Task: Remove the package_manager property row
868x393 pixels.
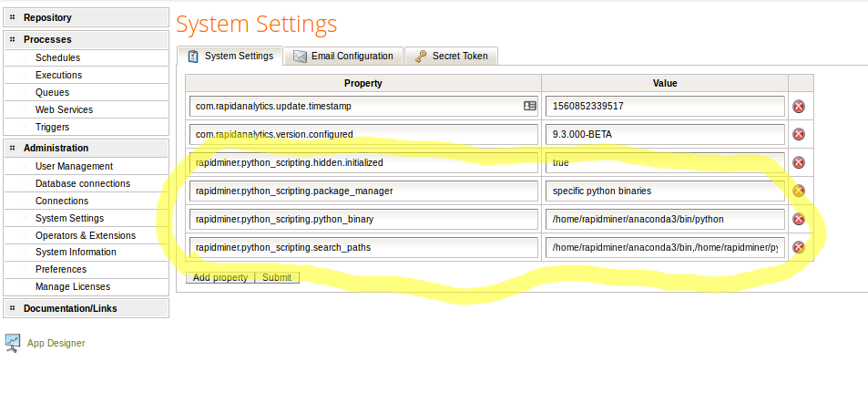Action: tap(799, 191)
